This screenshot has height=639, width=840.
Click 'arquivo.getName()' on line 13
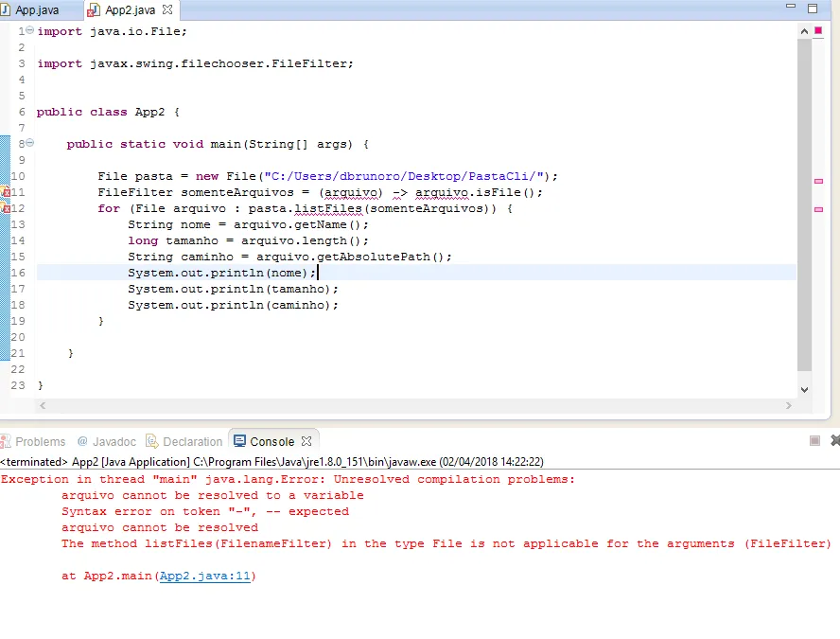(297, 224)
